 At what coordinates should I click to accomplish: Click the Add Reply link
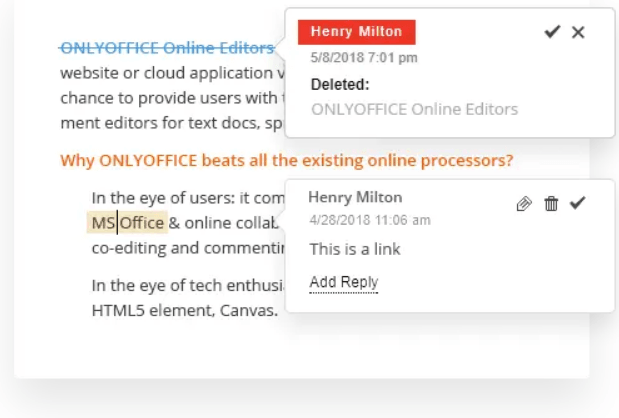[344, 282]
